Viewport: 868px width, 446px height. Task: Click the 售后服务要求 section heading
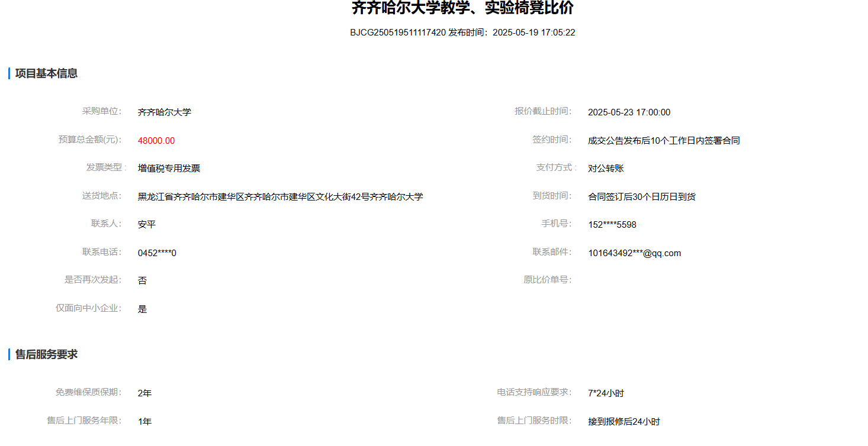46,354
